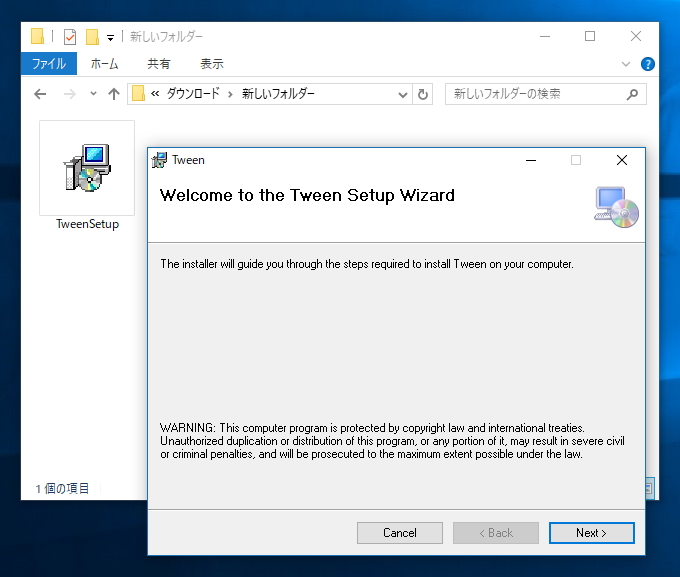
Task: Click the new folder quick access icon
Action: click(92, 37)
